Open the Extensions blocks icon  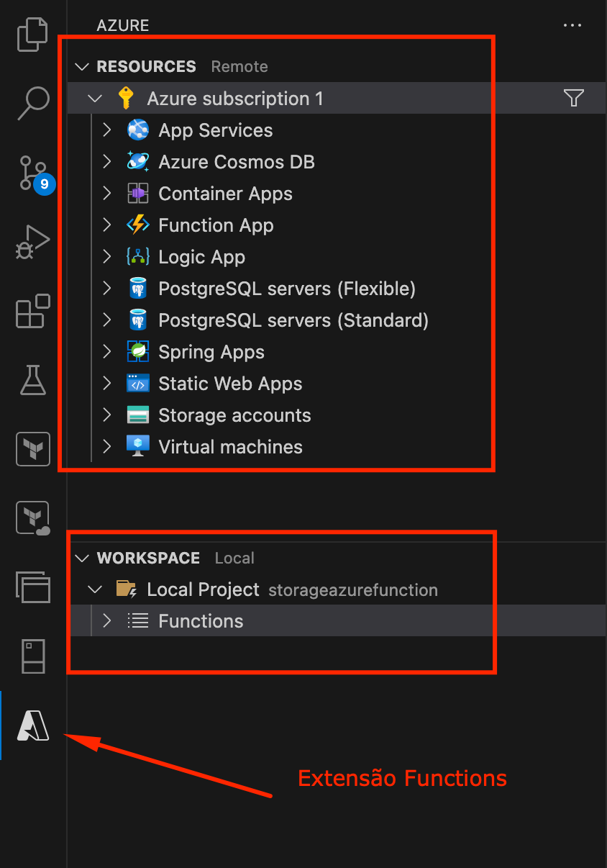pos(33,311)
